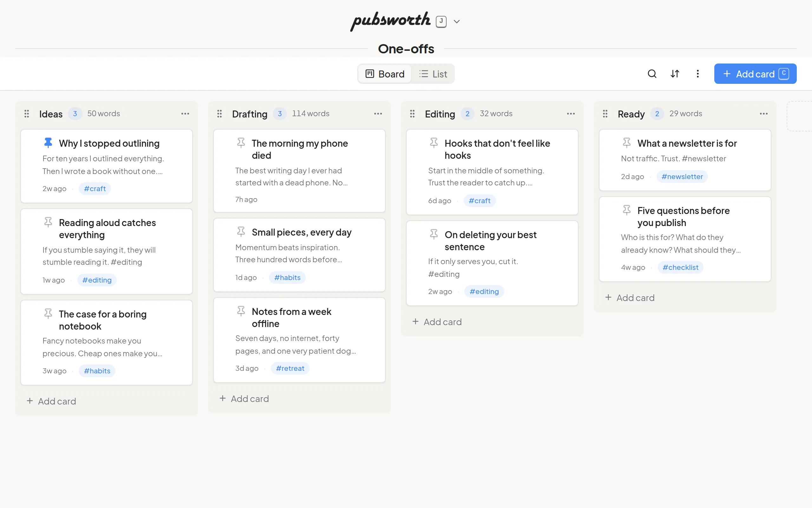Open the board's vertical dots menu

click(x=697, y=74)
